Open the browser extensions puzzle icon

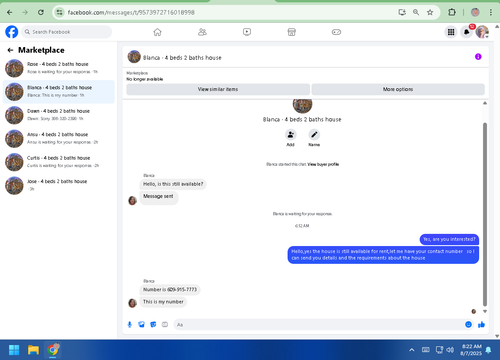pyautogui.click(x=452, y=12)
